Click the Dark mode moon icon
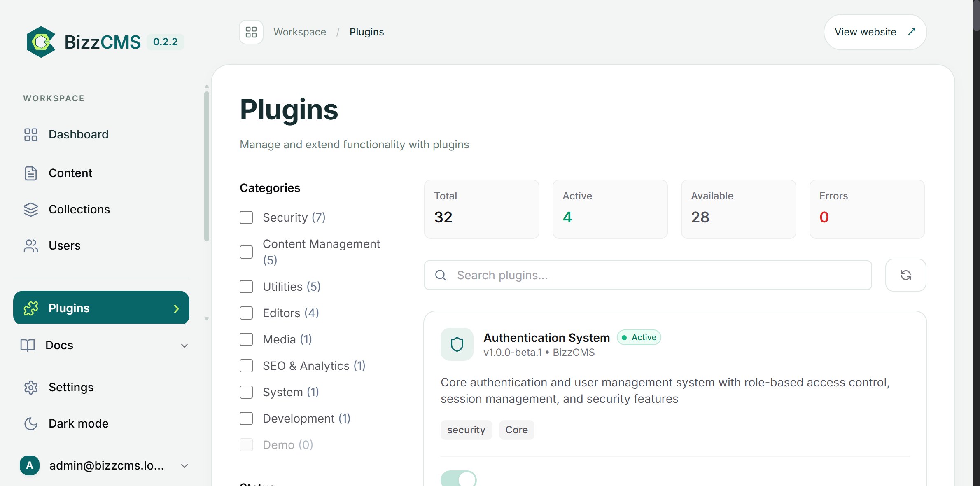 point(31,424)
